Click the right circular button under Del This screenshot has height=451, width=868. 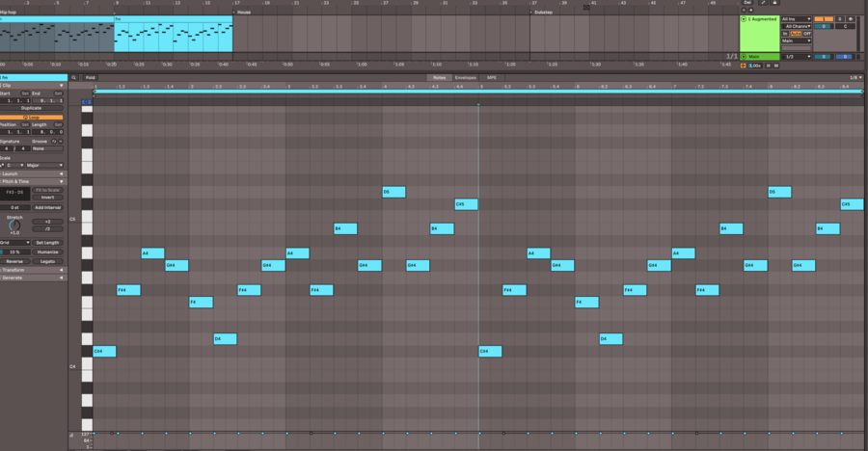click(750, 10)
